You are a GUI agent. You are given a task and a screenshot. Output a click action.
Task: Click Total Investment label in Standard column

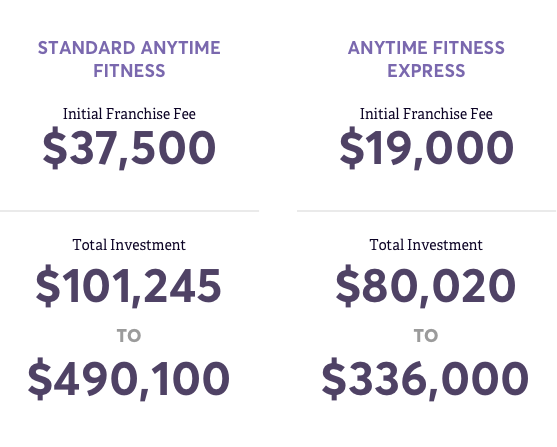coord(129,245)
